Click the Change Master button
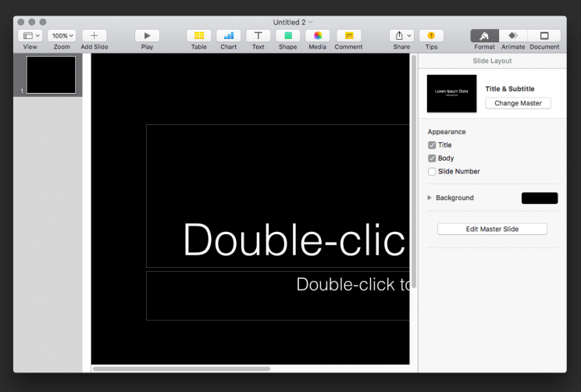This screenshot has width=581, height=392. click(518, 103)
